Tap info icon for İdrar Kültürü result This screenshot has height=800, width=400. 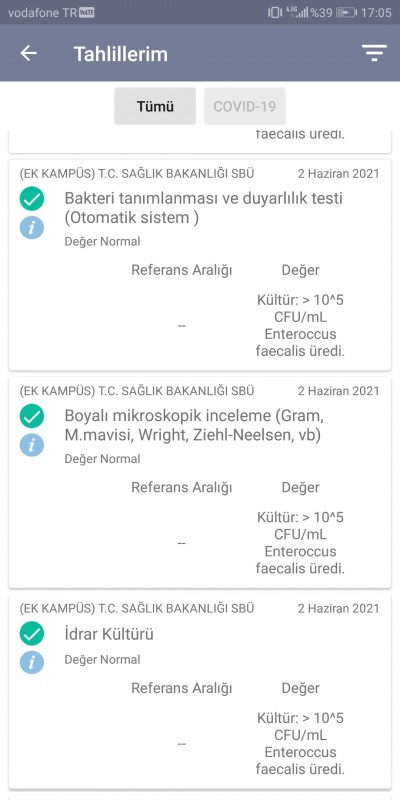coord(32,662)
